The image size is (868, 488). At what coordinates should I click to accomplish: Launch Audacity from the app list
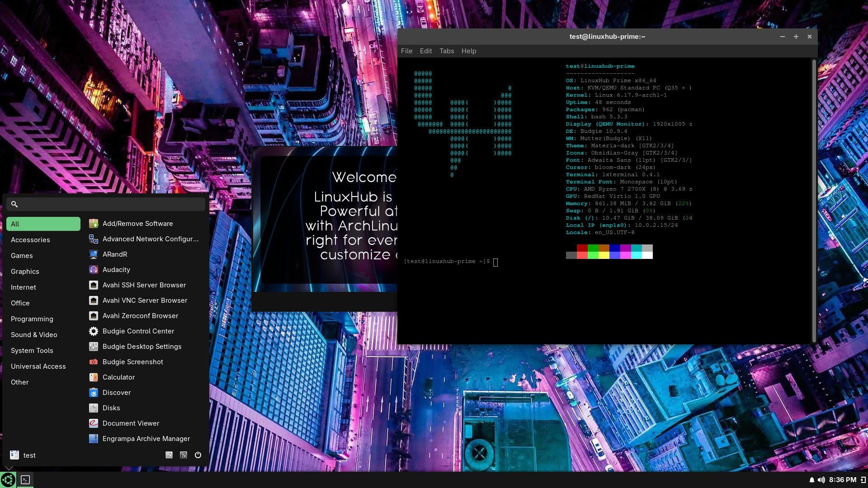coord(116,270)
